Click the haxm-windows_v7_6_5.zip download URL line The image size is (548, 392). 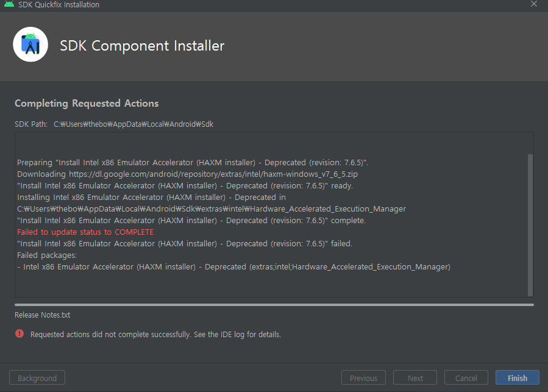click(x=187, y=174)
